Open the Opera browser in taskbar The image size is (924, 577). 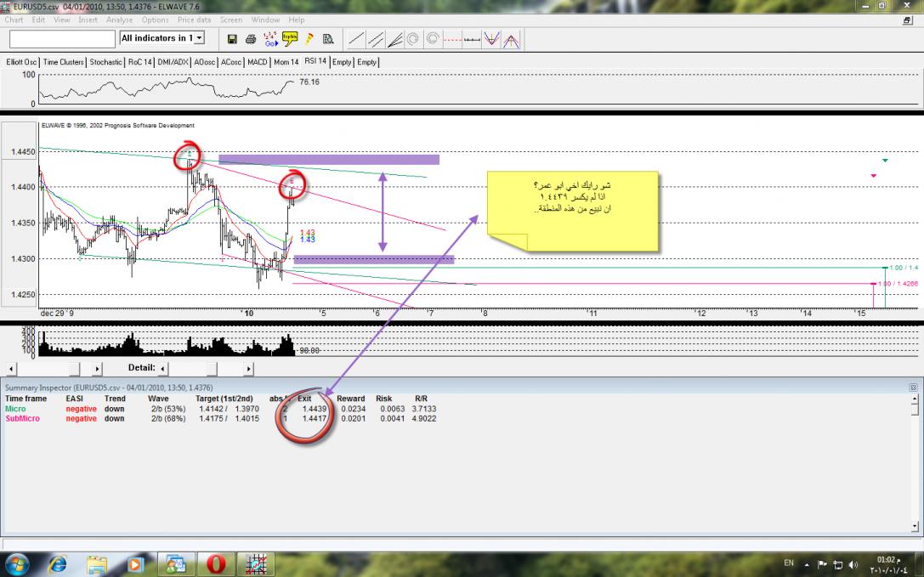218,563
